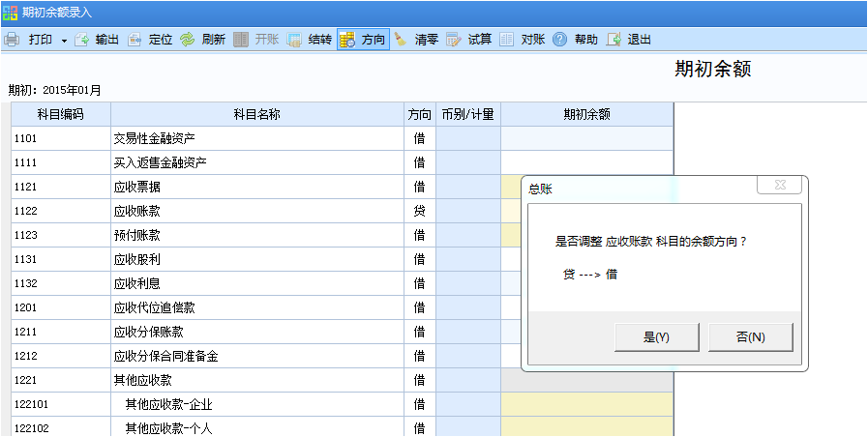Click the 结转 carry-forward icon

click(x=294, y=40)
